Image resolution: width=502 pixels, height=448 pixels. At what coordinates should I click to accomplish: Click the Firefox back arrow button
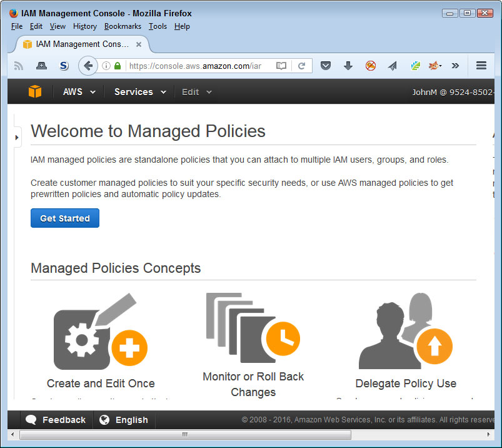[x=88, y=66]
